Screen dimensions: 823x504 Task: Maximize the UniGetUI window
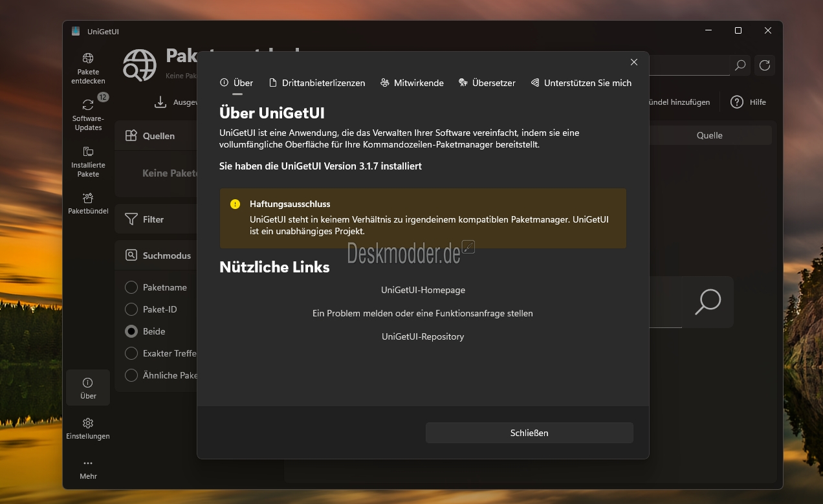pos(738,30)
